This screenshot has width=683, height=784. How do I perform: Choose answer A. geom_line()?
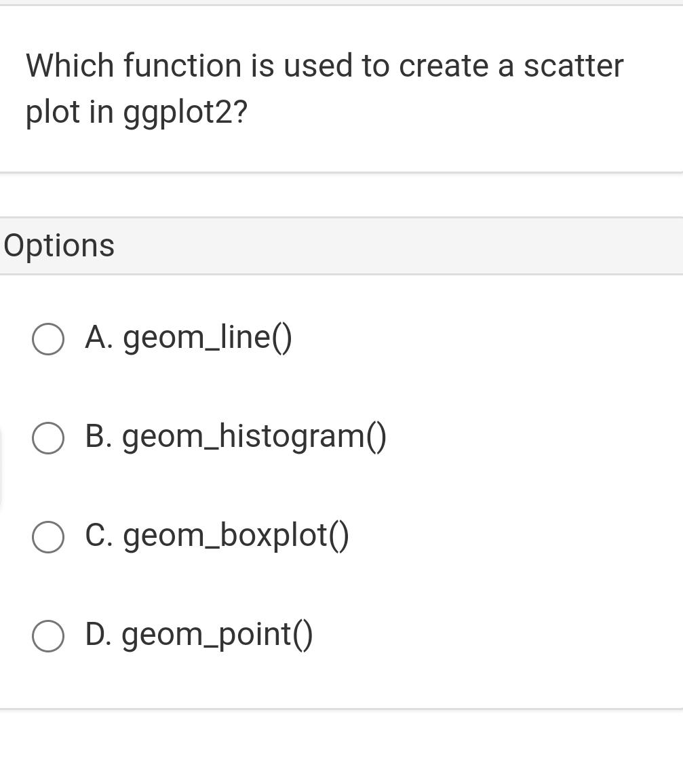[189, 338]
